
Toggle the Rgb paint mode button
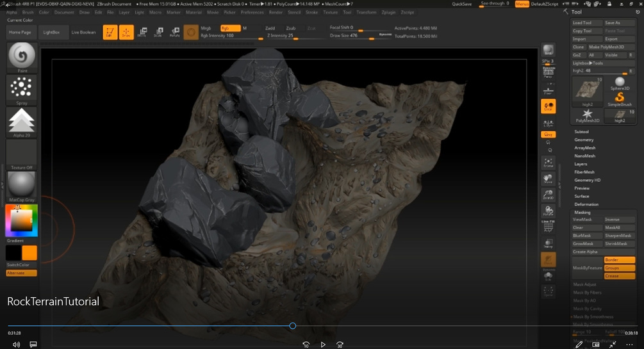[230, 28]
